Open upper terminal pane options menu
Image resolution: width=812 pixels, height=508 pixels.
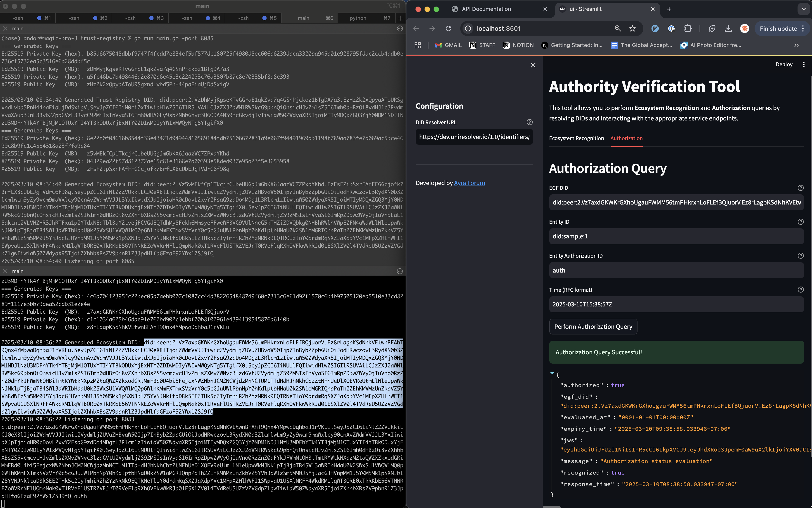[400, 28]
